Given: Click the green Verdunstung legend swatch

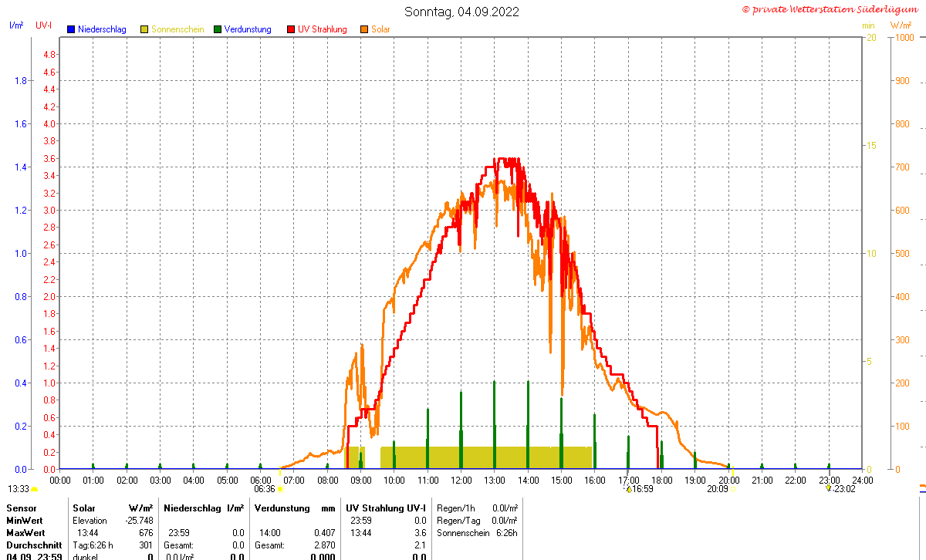Looking at the screenshot, I should tap(218, 29).
